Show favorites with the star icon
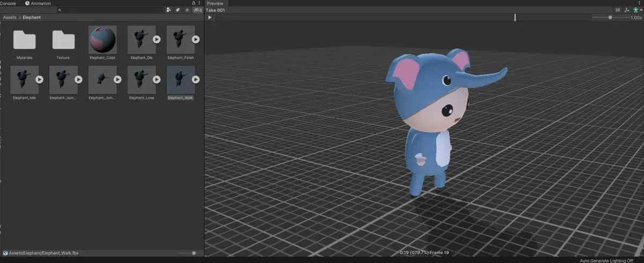 [187, 10]
